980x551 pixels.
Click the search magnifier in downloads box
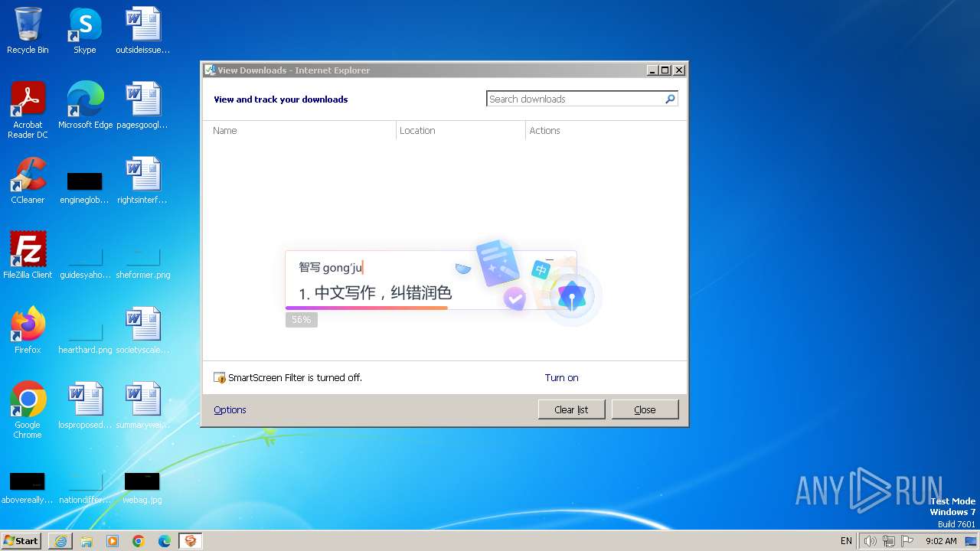click(x=670, y=99)
